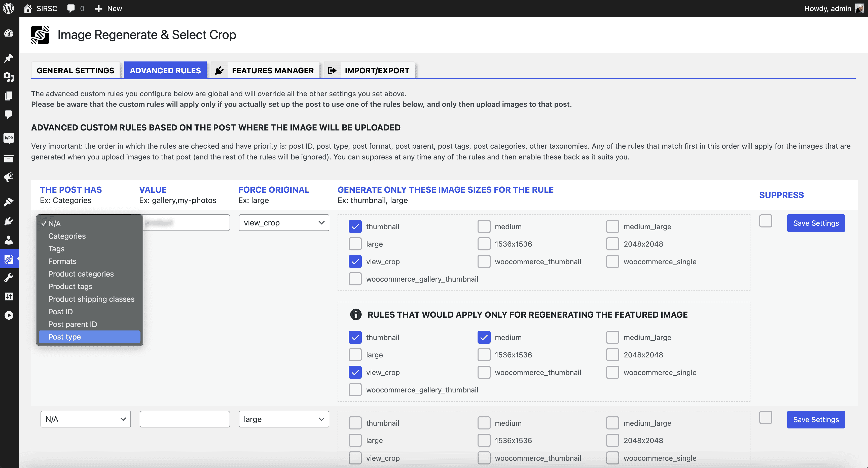Click the comments bubble icon in admin bar
The width and height of the screenshot is (868, 468).
(70, 9)
